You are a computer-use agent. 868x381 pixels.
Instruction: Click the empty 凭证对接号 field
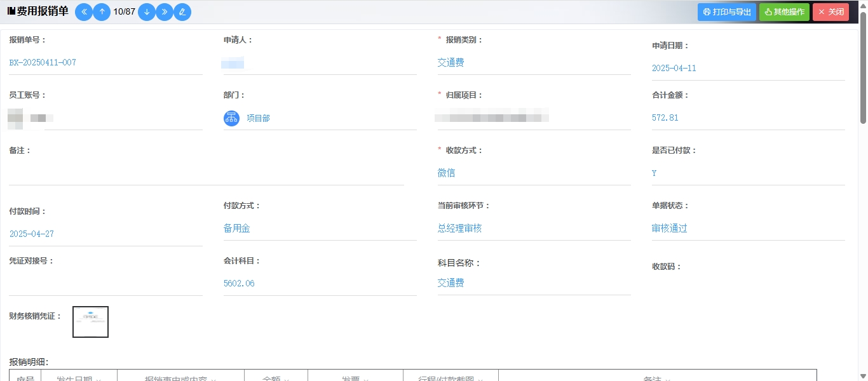click(x=106, y=284)
